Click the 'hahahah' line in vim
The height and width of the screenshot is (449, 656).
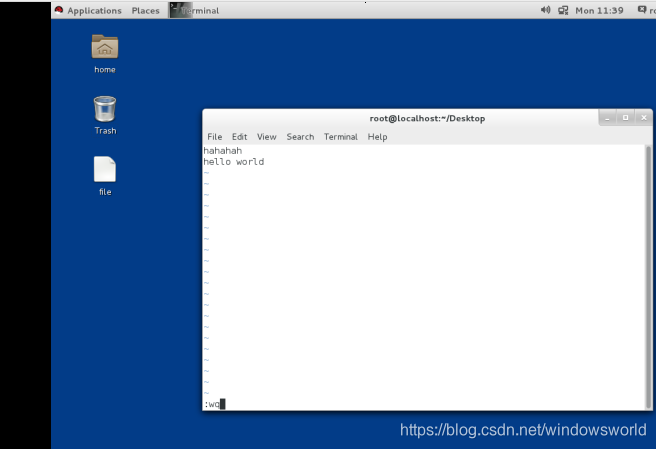[x=223, y=151]
